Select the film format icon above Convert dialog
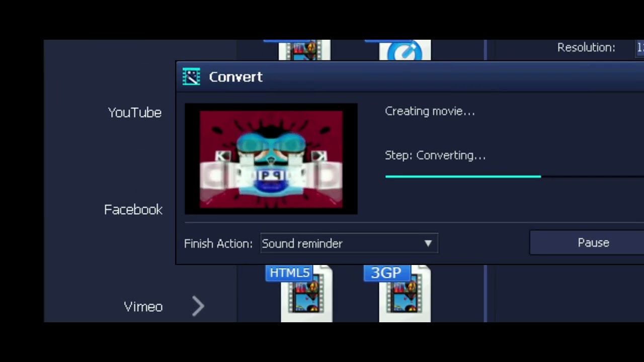 (304, 50)
